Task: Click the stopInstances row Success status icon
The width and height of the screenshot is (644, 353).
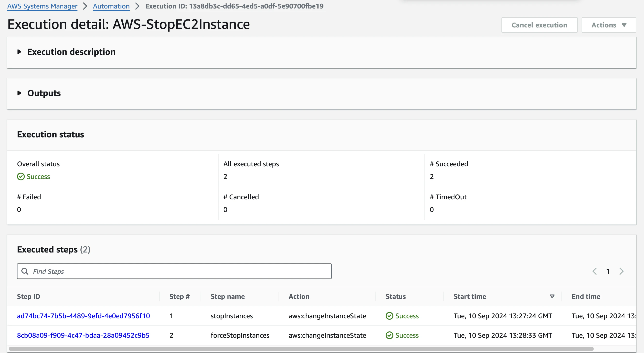Action: pyautogui.click(x=389, y=316)
